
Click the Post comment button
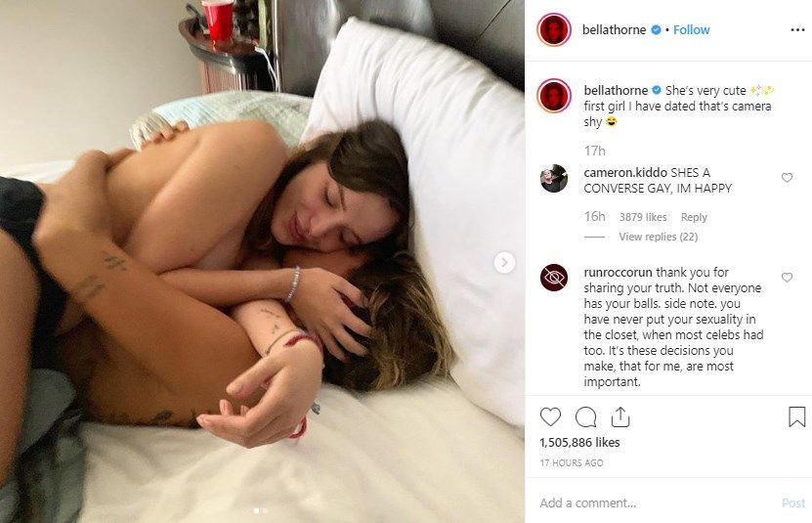tap(793, 502)
